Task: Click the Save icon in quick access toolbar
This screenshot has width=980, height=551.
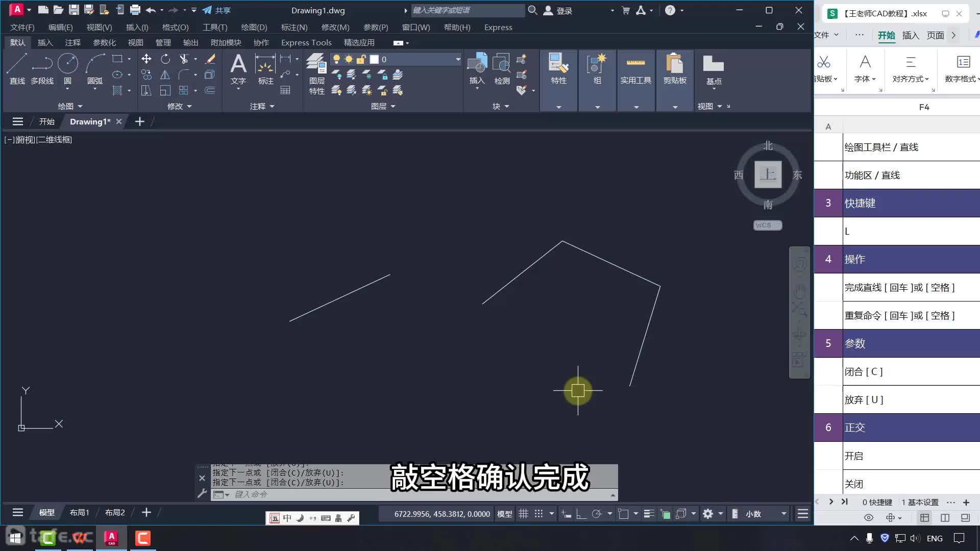Action: [x=74, y=10]
